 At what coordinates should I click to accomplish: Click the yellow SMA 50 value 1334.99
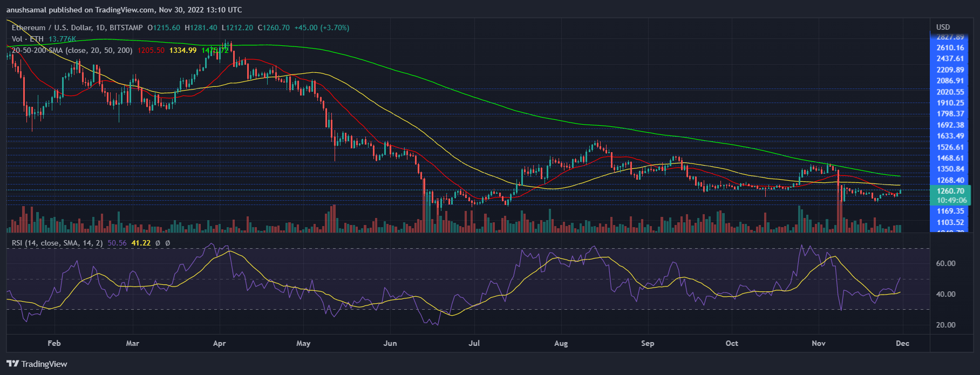(x=183, y=50)
